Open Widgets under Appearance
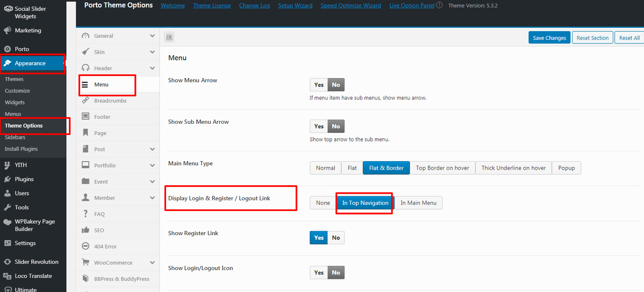 [x=15, y=102]
